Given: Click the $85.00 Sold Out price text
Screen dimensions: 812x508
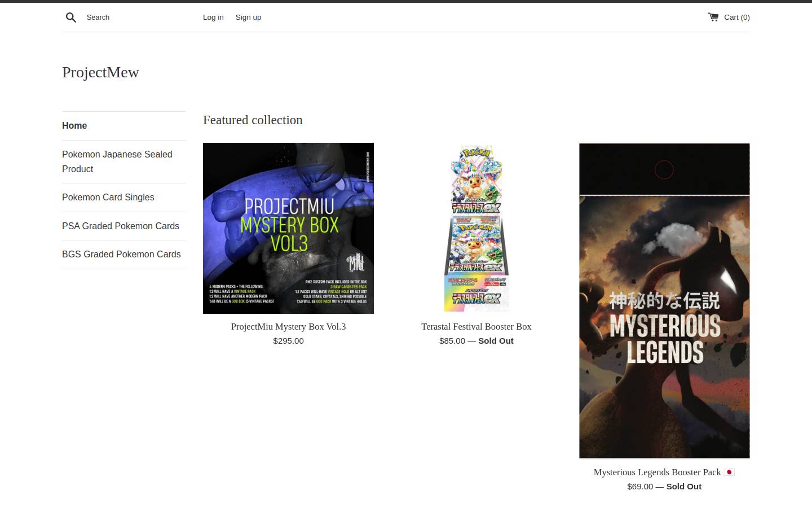Looking at the screenshot, I should [476, 341].
